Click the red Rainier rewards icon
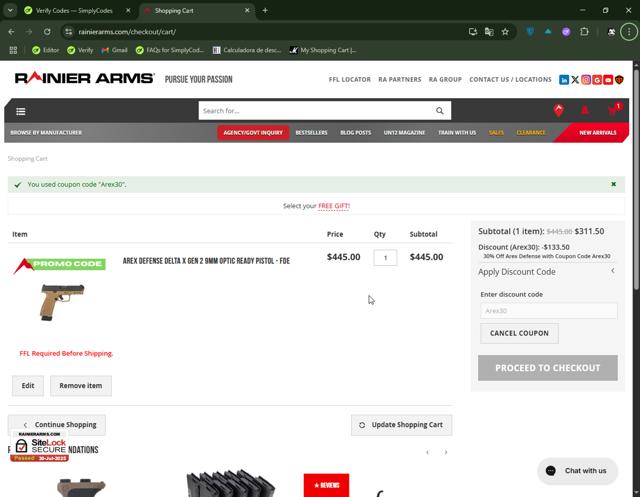Viewport: 640px width, 497px height. pos(558,110)
